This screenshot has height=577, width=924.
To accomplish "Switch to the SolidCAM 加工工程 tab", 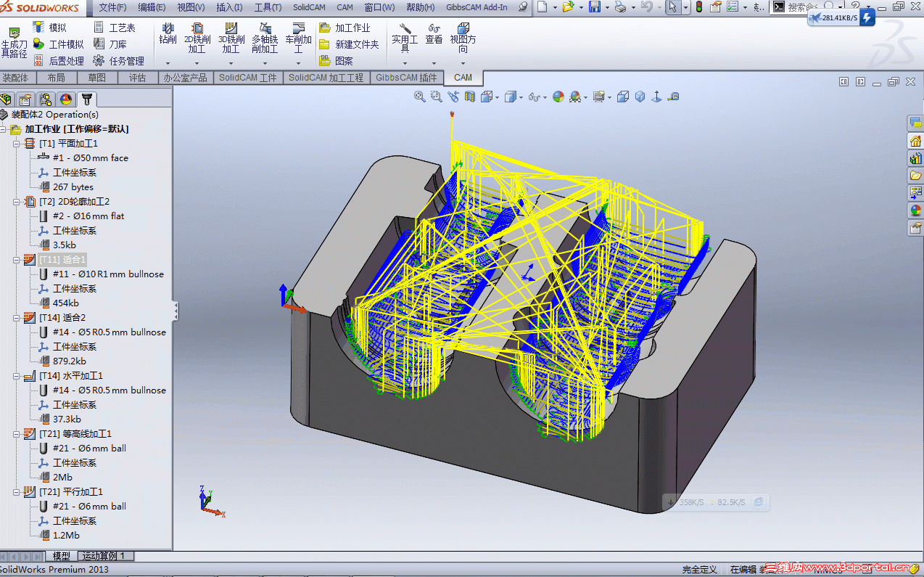I will point(326,78).
